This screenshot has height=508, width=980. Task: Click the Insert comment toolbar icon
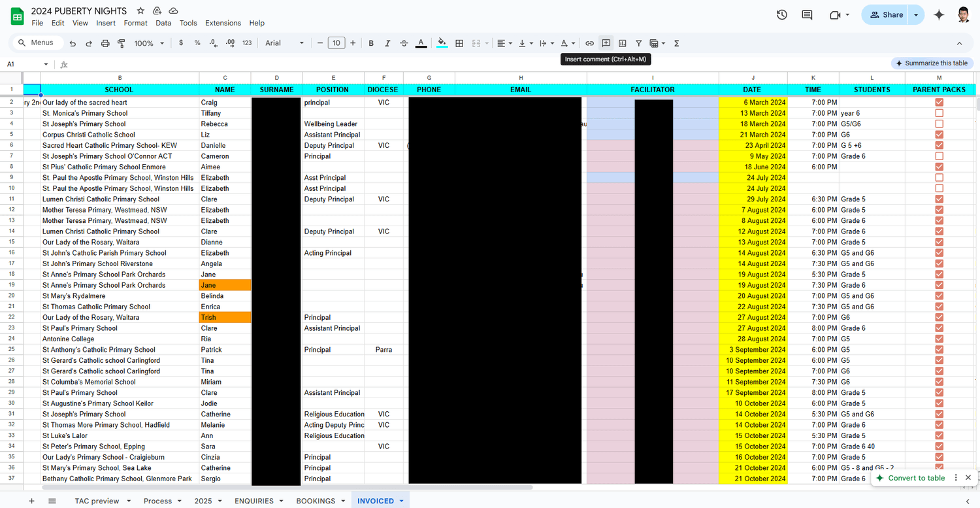pyautogui.click(x=606, y=43)
